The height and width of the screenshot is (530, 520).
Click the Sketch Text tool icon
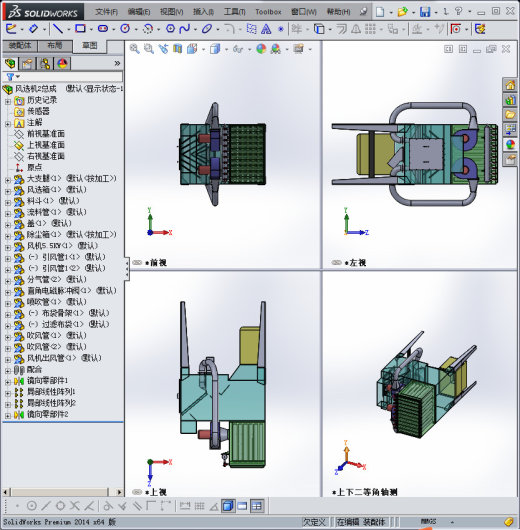coord(266,29)
